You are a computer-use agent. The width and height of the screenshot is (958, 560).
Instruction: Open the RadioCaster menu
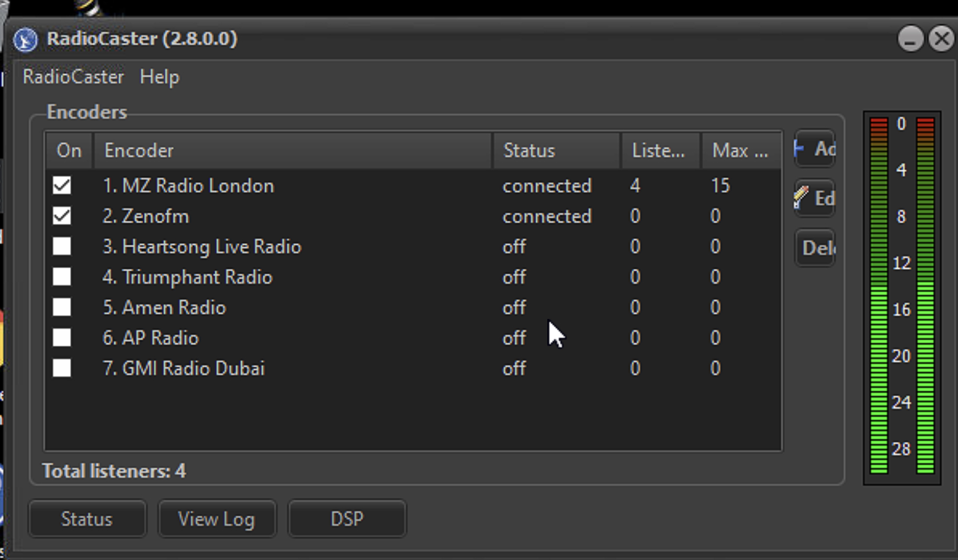73,77
